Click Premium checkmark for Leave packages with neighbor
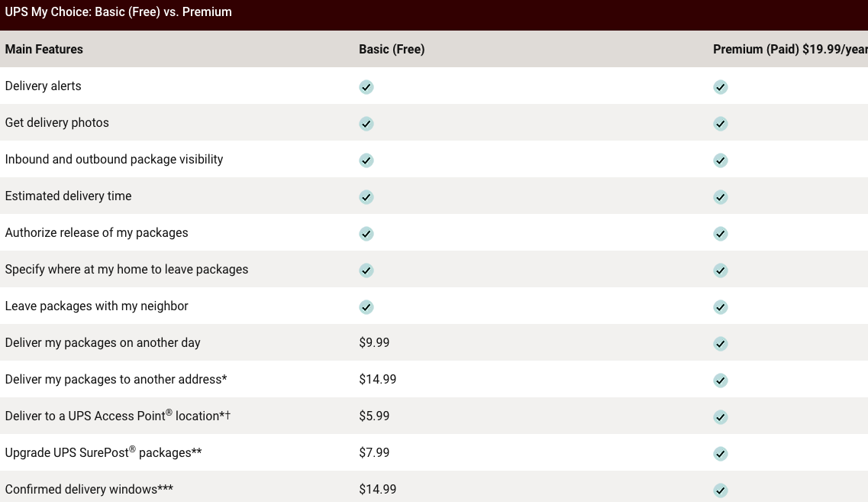 (x=721, y=307)
